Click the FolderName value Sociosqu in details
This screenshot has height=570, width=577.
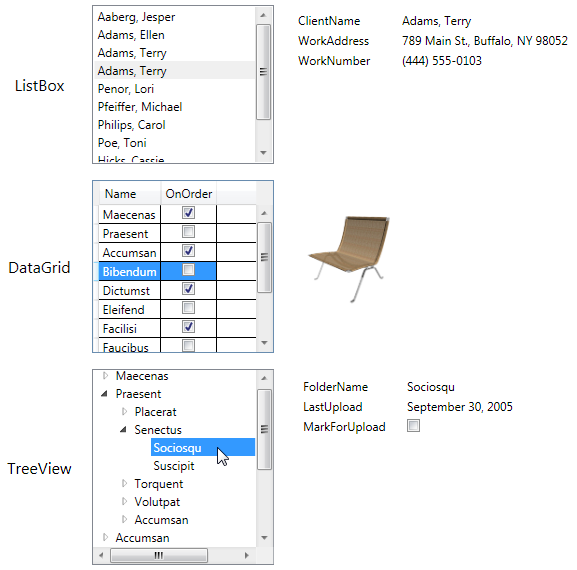tap(431, 387)
